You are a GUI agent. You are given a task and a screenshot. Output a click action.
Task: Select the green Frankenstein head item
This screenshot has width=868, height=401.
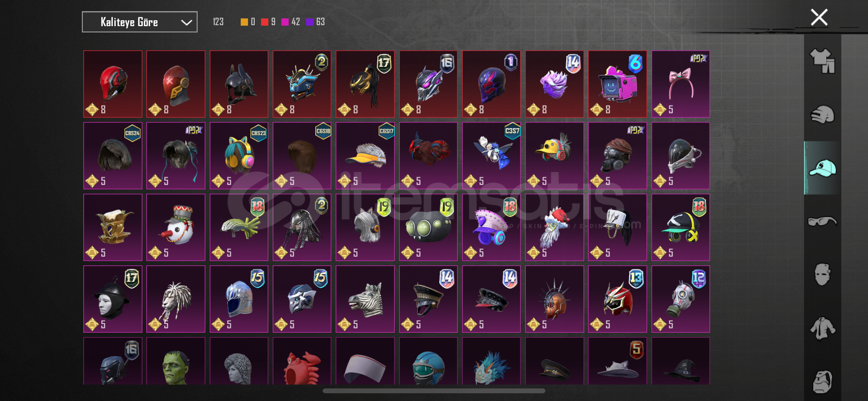176,361
